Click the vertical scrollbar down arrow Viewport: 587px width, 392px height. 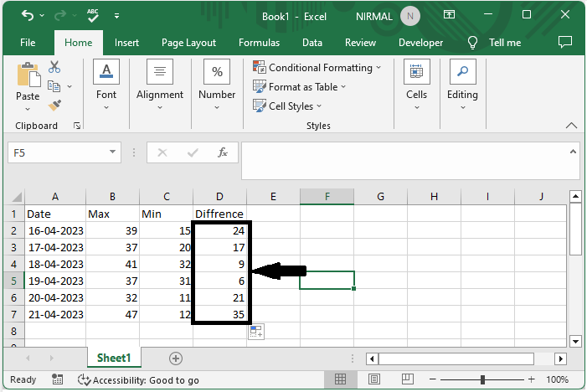click(575, 341)
